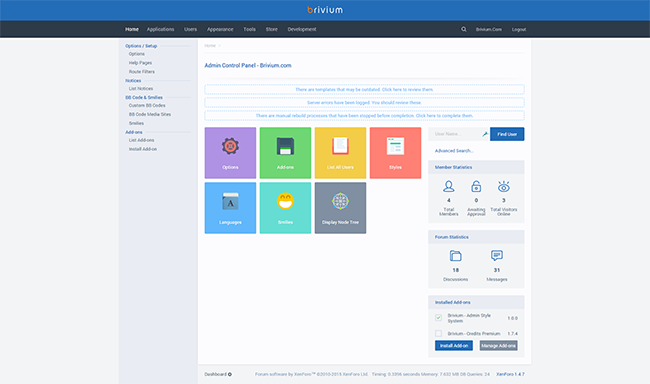Open Smilies in the sidebar
Viewport: 650px width, 384px height.
(x=136, y=123)
